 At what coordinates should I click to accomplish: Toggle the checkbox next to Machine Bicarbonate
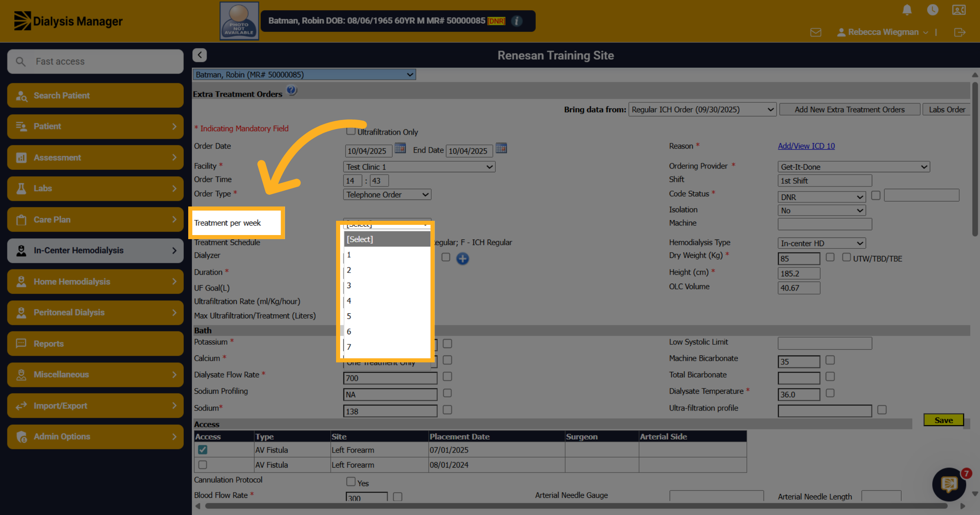click(830, 360)
